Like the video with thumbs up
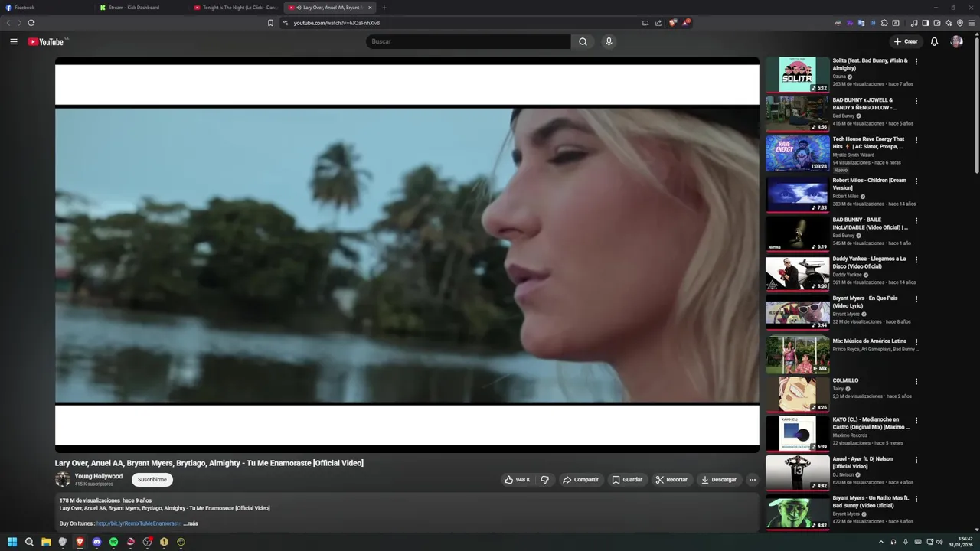980x551 pixels. [518, 480]
